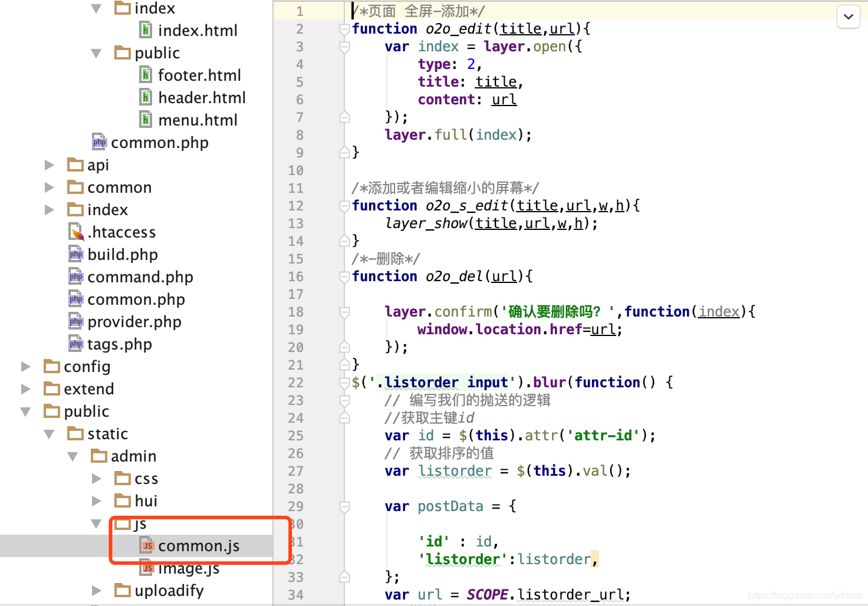
Task: Expand the config folder arrow
Action: tap(26, 367)
